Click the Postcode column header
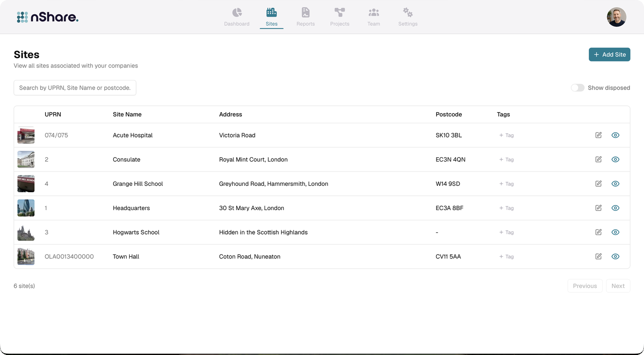The height and width of the screenshot is (355, 644). 448,115
